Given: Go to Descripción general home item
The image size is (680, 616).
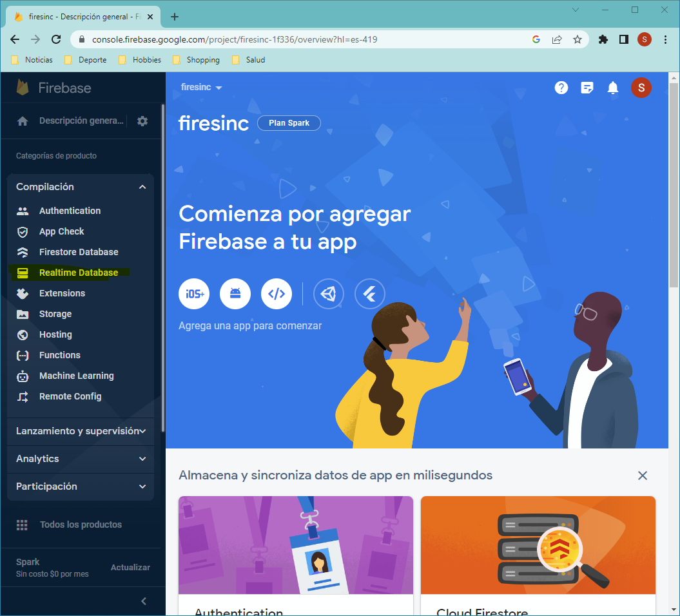Looking at the screenshot, I should [70, 121].
